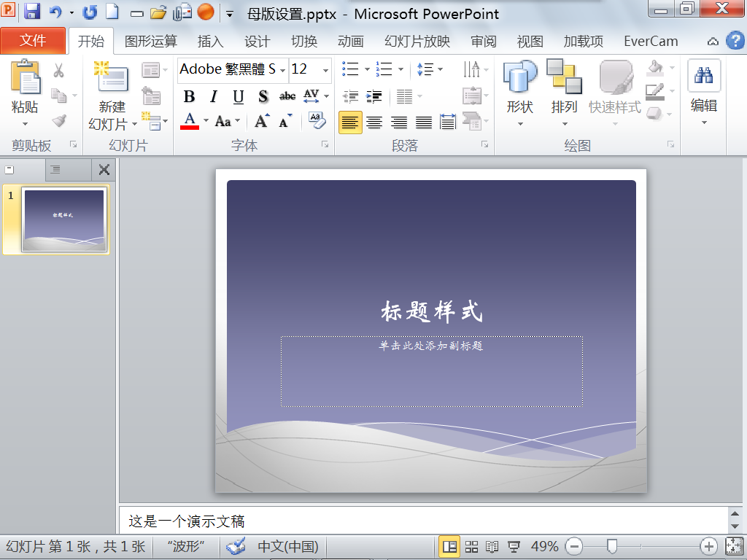Undo the last action
Screen dimensions: 747x560
55,12
